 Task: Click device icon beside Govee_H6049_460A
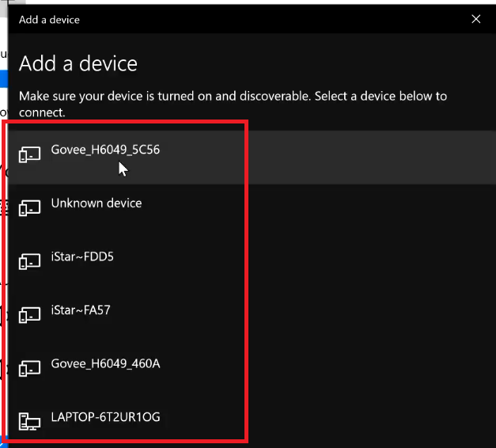[29, 369]
